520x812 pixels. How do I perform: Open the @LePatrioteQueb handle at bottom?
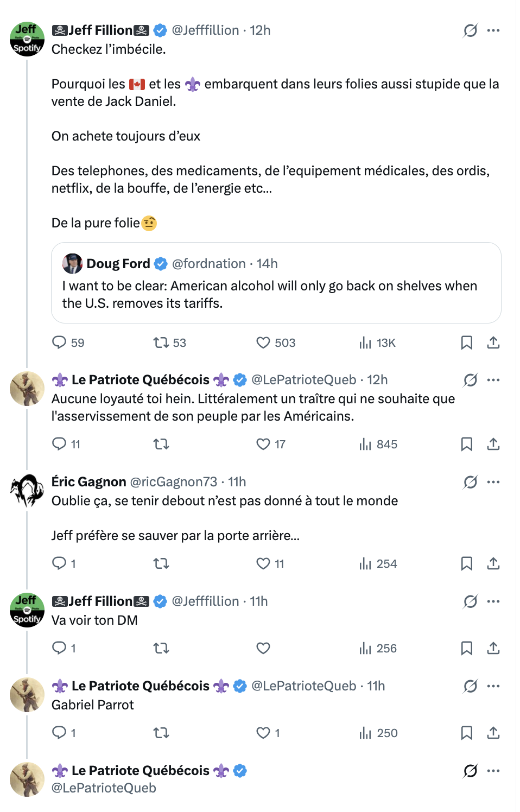point(104,788)
